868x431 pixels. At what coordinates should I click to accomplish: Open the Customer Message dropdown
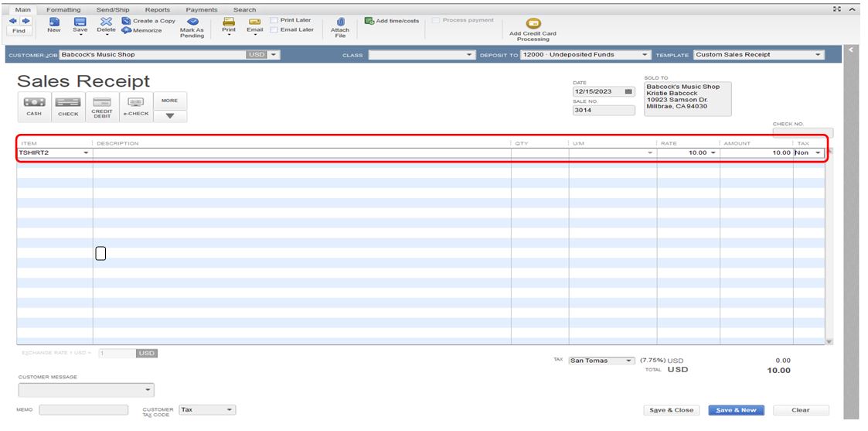click(x=148, y=390)
